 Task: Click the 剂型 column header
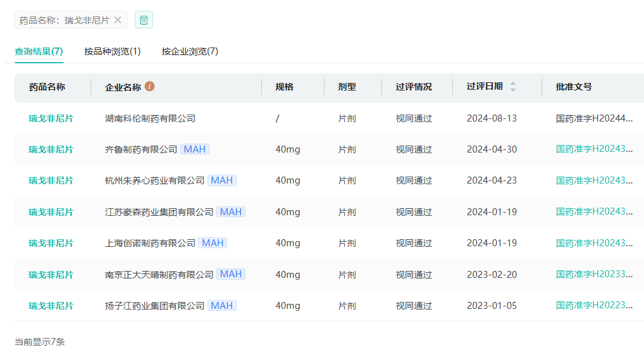347,87
